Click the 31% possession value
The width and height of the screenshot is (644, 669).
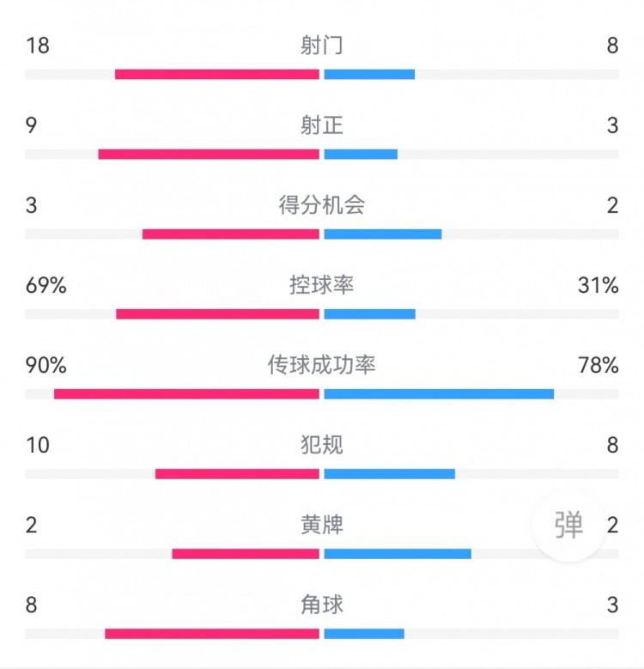coord(598,285)
